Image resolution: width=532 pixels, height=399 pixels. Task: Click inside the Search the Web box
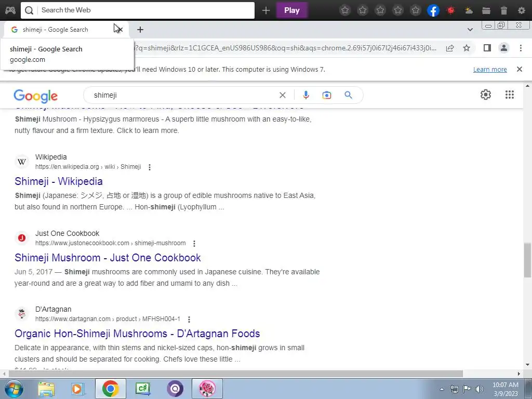[x=137, y=10]
